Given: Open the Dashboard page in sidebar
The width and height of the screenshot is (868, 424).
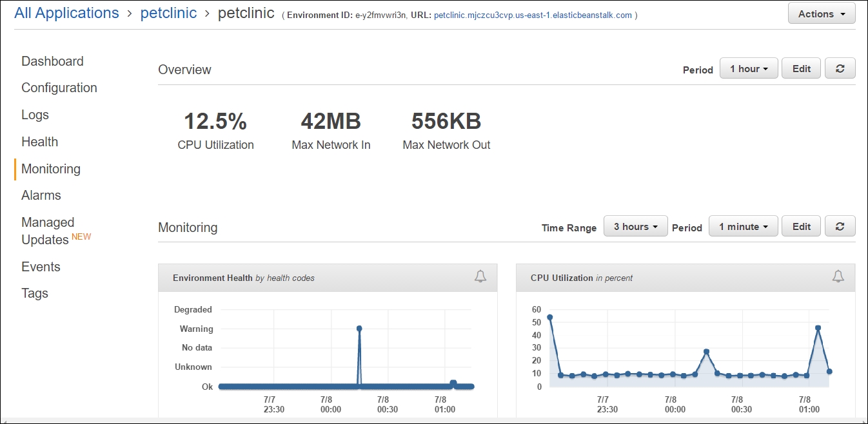Looking at the screenshot, I should click(x=52, y=61).
